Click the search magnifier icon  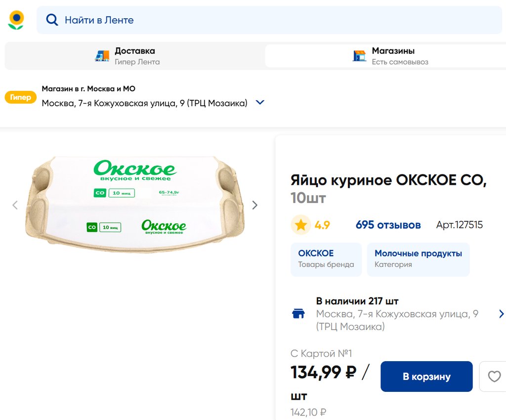[52, 20]
